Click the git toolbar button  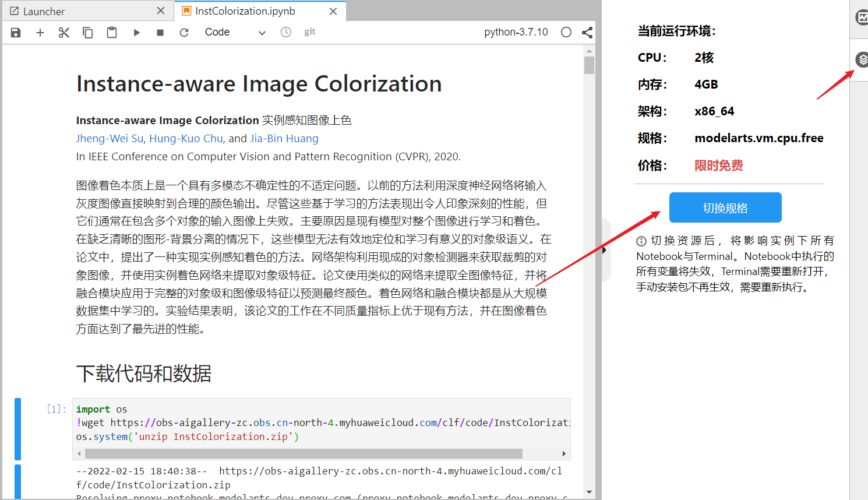(310, 31)
